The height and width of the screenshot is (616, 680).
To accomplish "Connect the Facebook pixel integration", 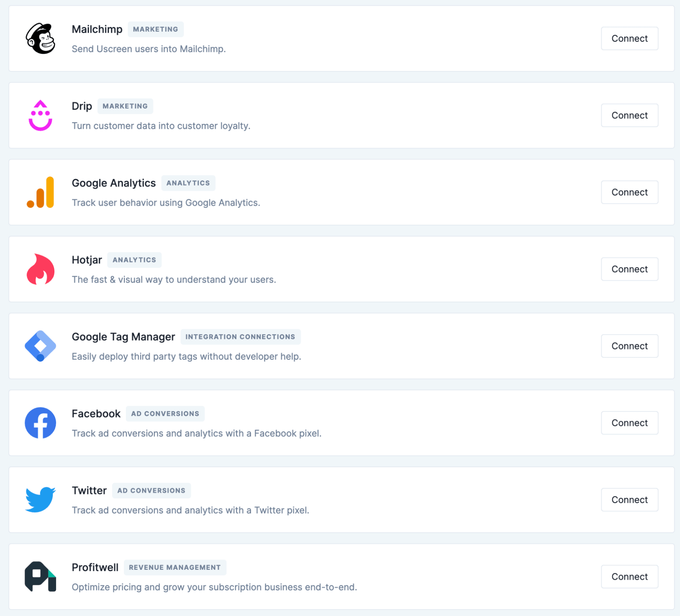I will click(629, 423).
